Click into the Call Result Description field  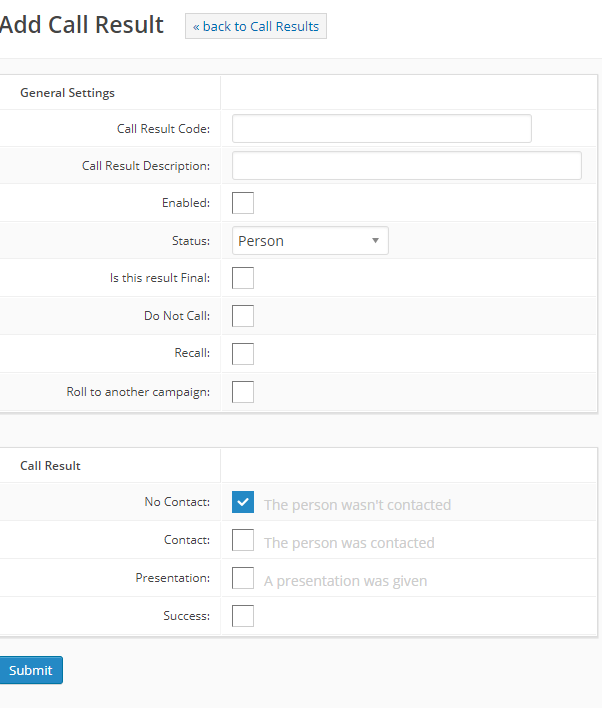coord(406,166)
